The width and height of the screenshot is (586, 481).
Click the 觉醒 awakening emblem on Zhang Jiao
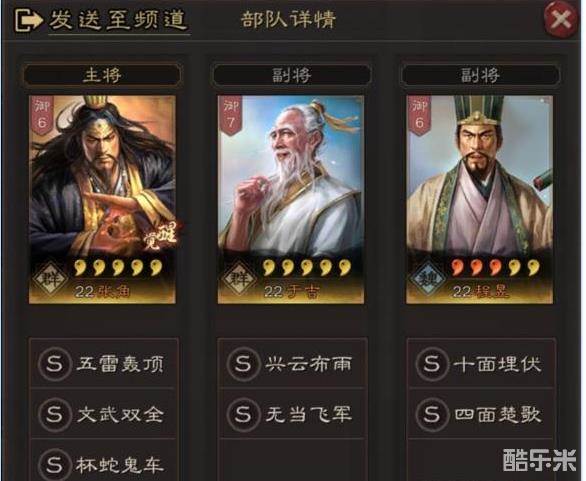click(x=161, y=236)
